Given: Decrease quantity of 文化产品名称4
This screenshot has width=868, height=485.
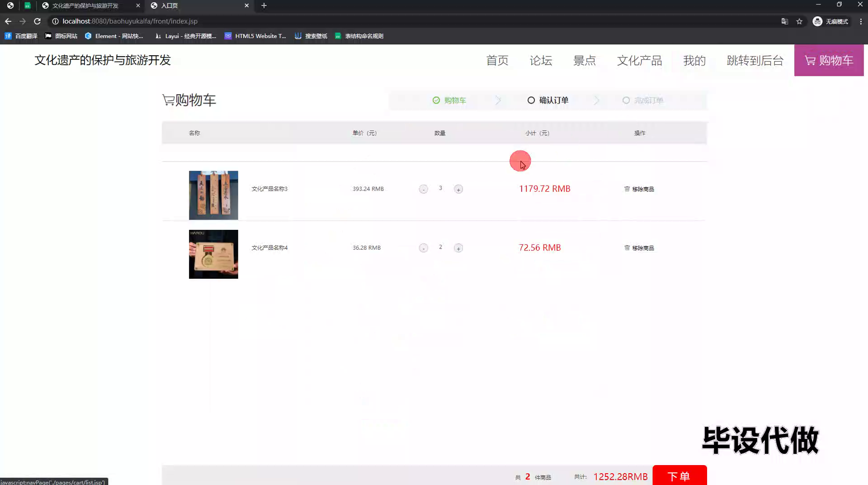Looking at the screenshot, I should click(423, 248).
